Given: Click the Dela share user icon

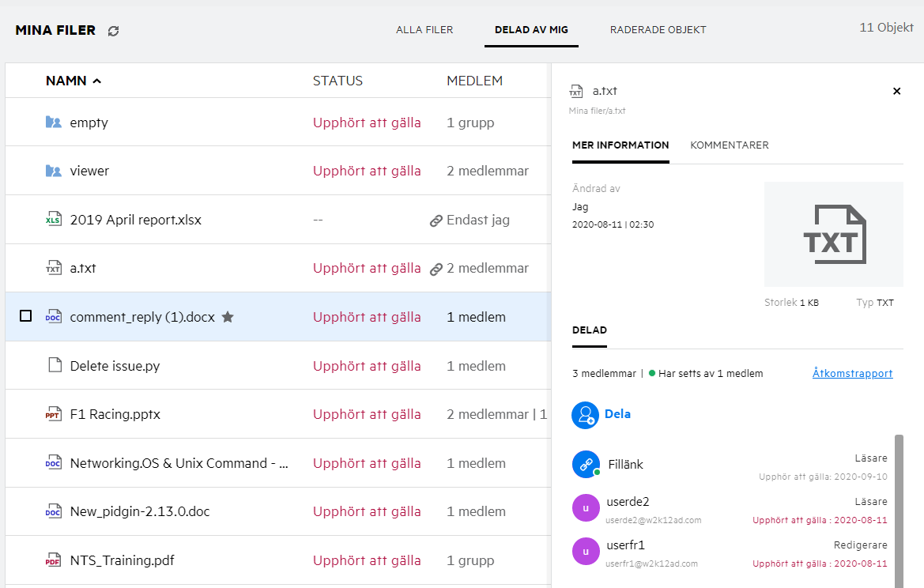Looking at the screenshot, I should 586,414.
